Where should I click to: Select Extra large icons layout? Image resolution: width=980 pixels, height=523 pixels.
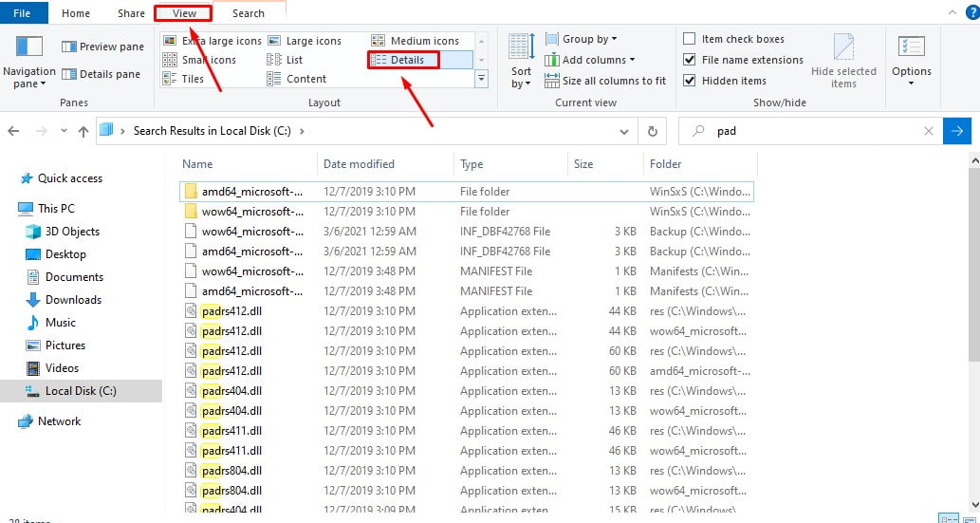point(212,41)
